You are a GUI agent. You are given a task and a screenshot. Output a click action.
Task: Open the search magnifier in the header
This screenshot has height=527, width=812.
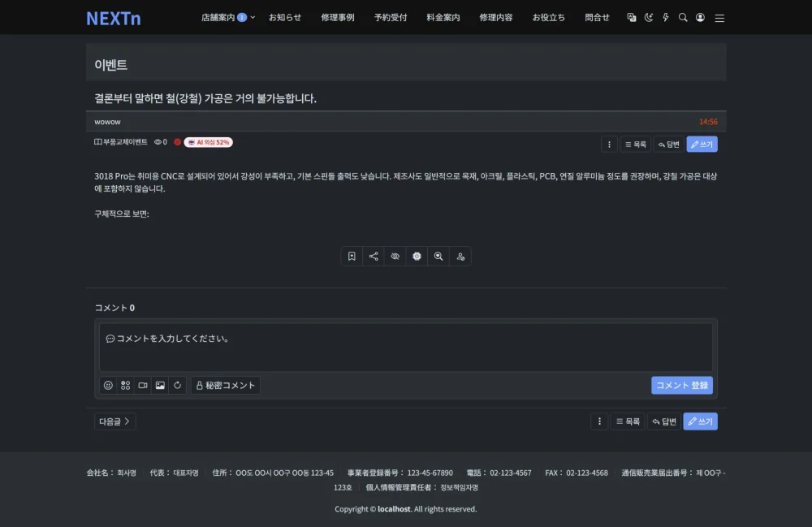683,18
